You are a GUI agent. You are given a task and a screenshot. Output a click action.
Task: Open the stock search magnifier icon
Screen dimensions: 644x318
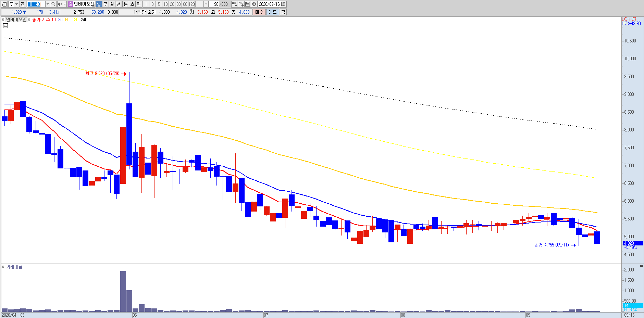[x=53, y=4]
